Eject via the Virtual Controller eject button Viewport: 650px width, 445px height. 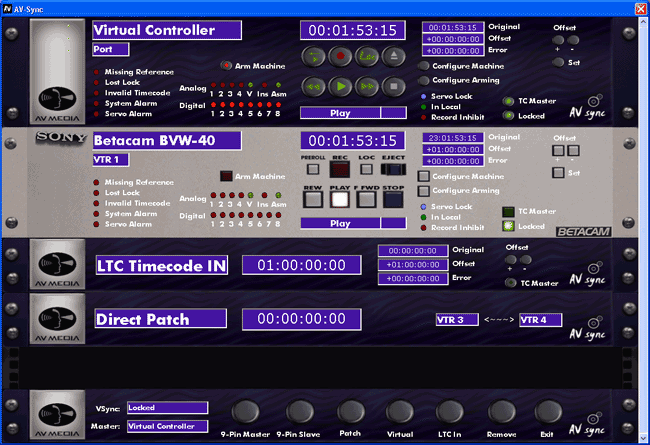pyautogui.click(x=393, y=56)
